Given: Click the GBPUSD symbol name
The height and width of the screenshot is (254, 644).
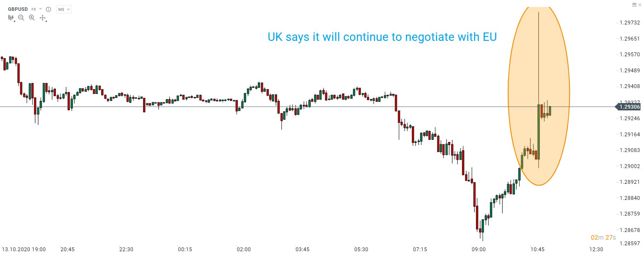Looking at the screenshot, I should tap(18, 9).
